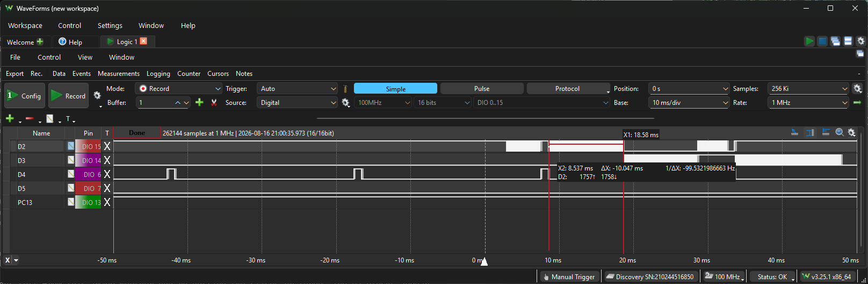Click the DIO 6 pin color swatch
Screen dimensions: 868x284
click(89, 174)
